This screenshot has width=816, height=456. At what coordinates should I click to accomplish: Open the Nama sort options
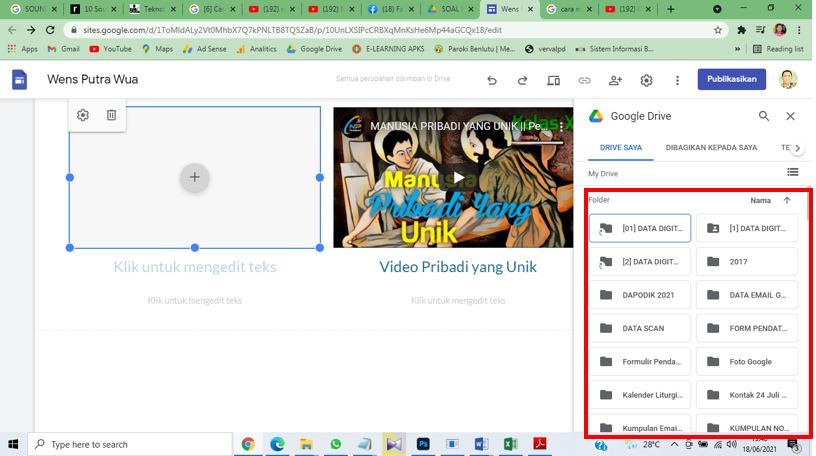(x=760, y=200)
